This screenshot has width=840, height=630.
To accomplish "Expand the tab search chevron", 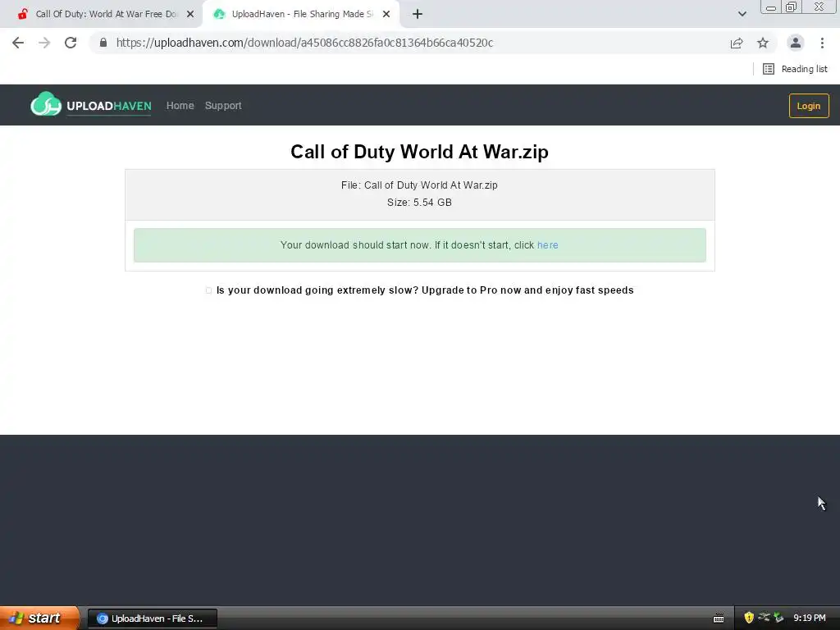I will pos(742,14).
